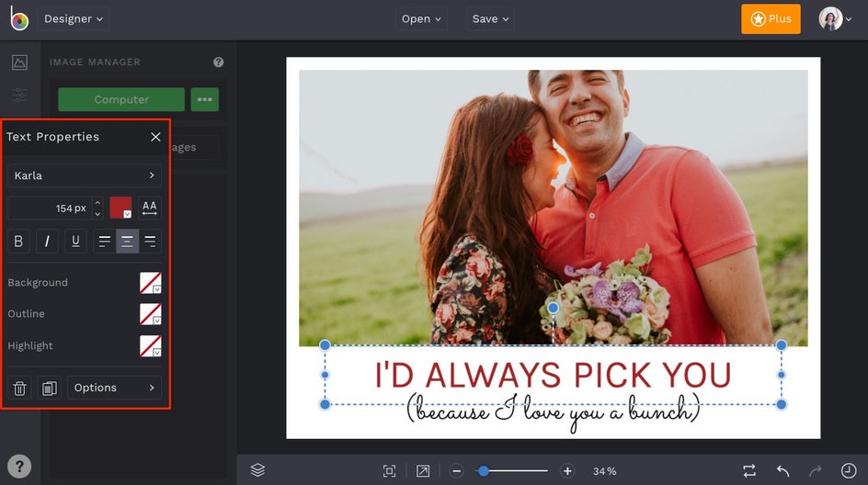Open the user profile avatar menu
Viewport: 868px width, 485px height.
[835, 18]
